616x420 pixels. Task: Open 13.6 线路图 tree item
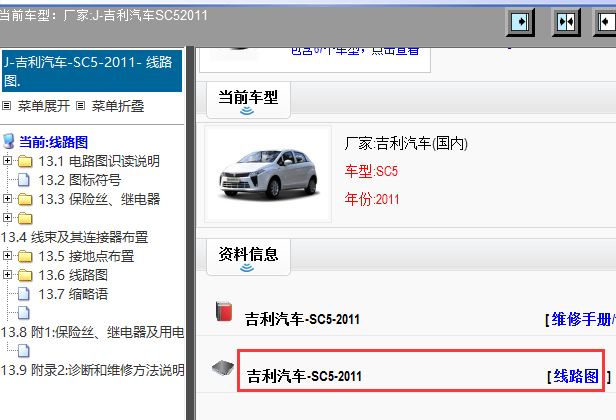click(73, 275)
